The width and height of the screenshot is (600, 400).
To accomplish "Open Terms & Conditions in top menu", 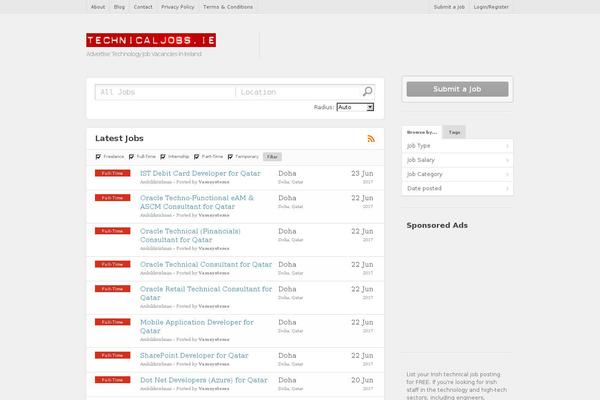I will pyautogui.click(x=228, y=7).
